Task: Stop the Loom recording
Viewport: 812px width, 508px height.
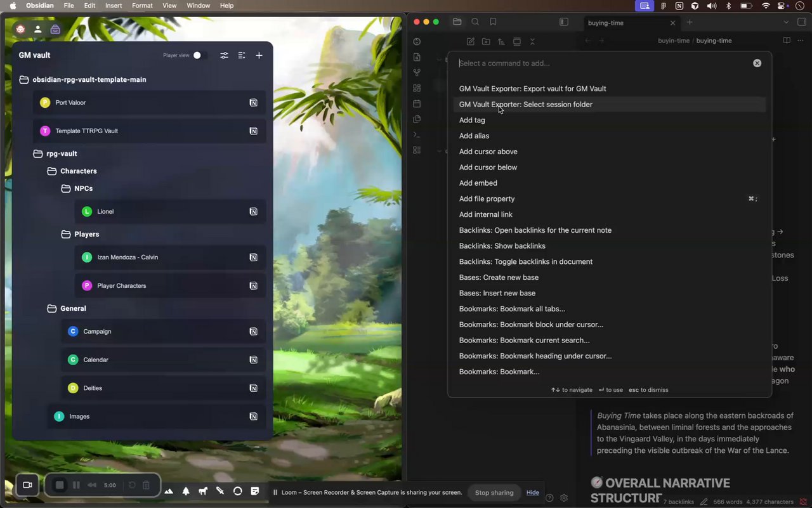Action: point(60,485)
